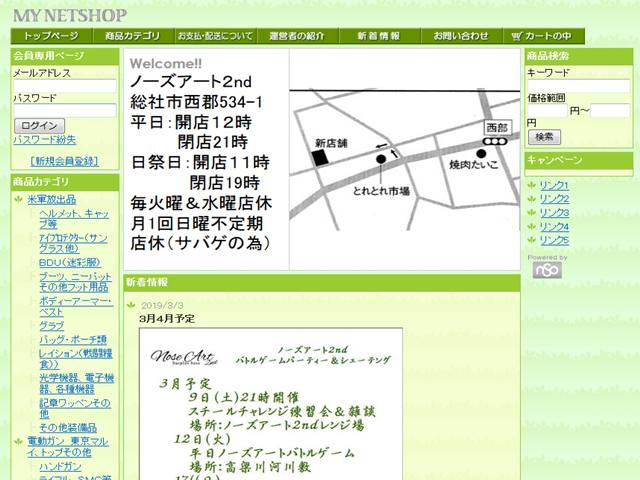Focus the メールアドレス input field
The width and height of the screenshot is (640, 480).
pos(64,87)
